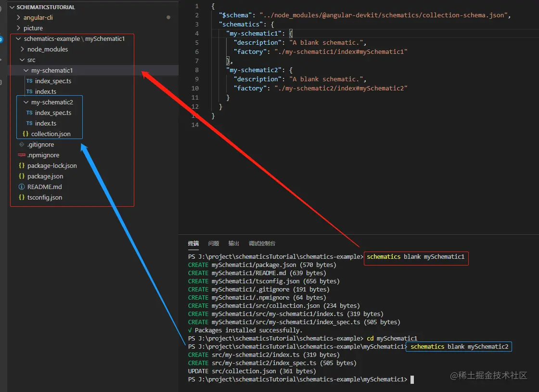
Task: Collapse the my-schematic1 folder chevron
Action: pos(26,70)
